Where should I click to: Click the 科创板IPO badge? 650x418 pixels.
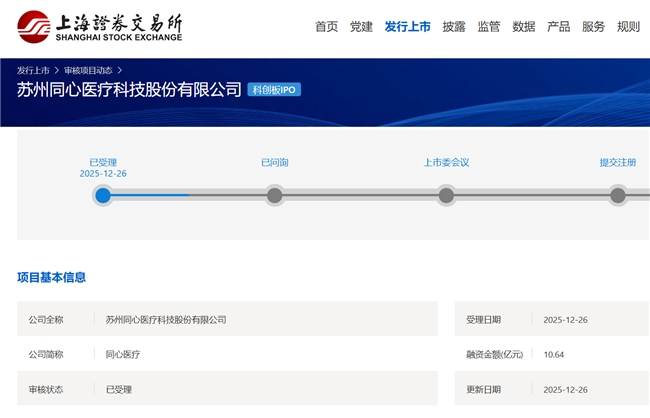274,90
